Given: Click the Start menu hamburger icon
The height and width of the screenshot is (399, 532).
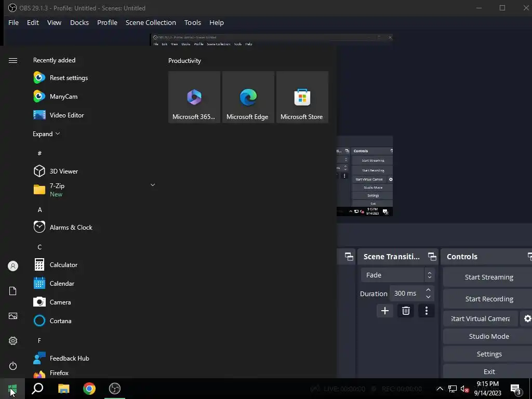Looking at the screenshot, I should [13, 60].
